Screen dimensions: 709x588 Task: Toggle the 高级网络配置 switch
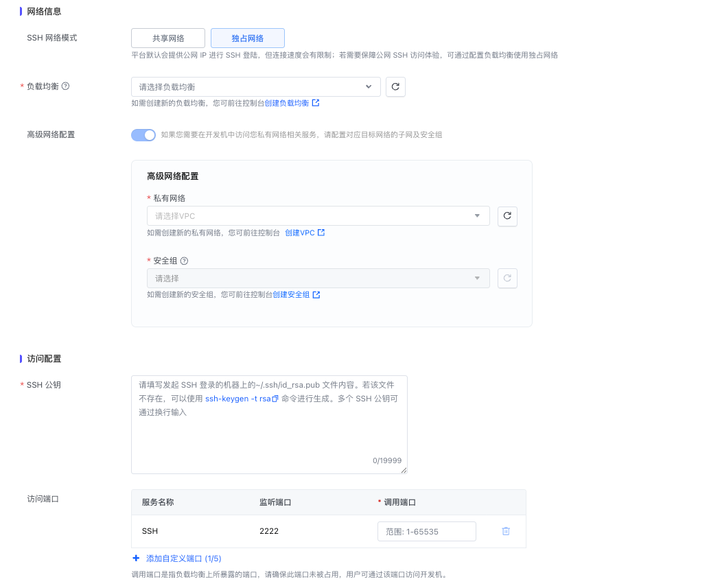[x=143, y=134]
